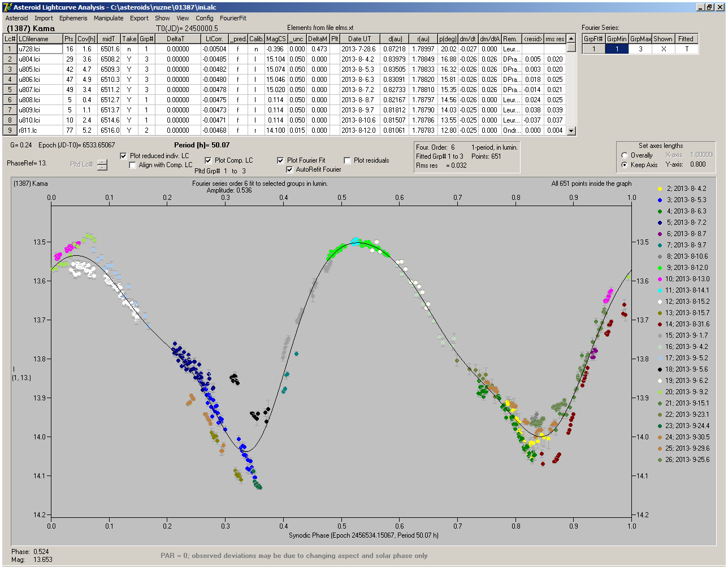728x567 pixels.
Task: Click the application icon in title bar
Action: (7, 7)
